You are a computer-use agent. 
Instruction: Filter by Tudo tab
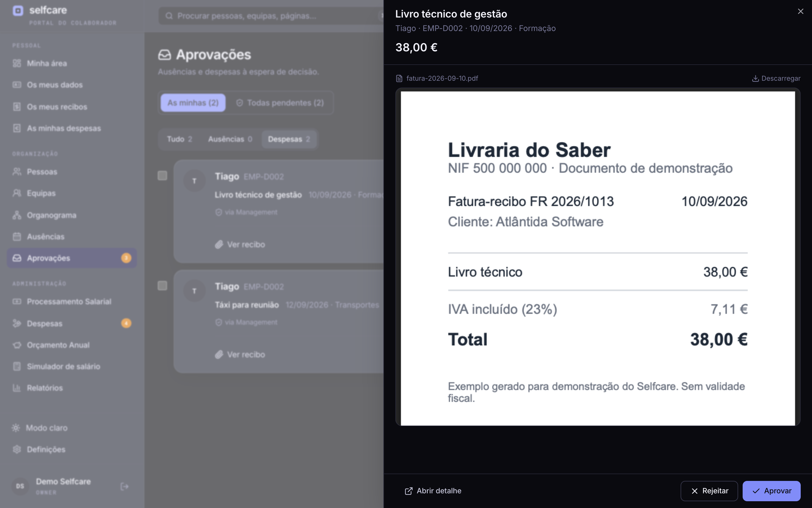tap(180, 139)
